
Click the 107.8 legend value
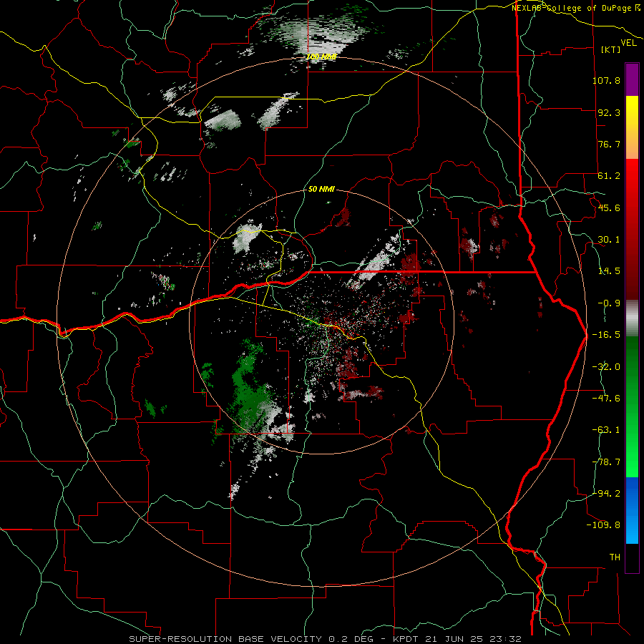pyautogui.click(x=606, y=80)
